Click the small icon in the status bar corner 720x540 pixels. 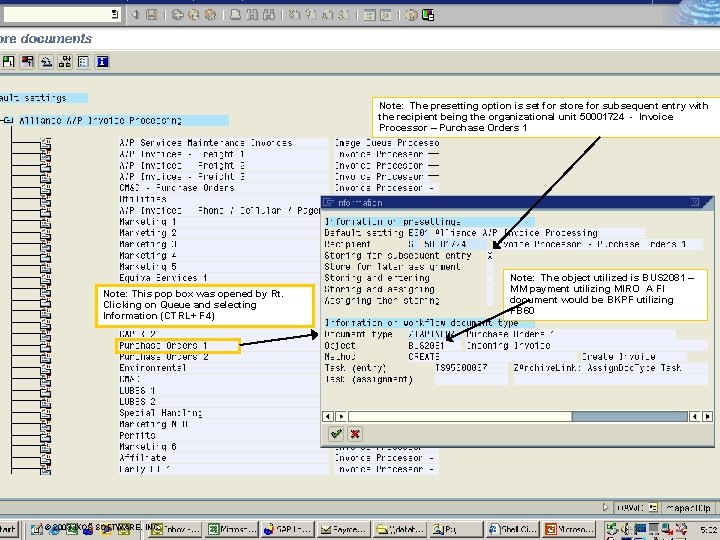[x=653, y=507]
